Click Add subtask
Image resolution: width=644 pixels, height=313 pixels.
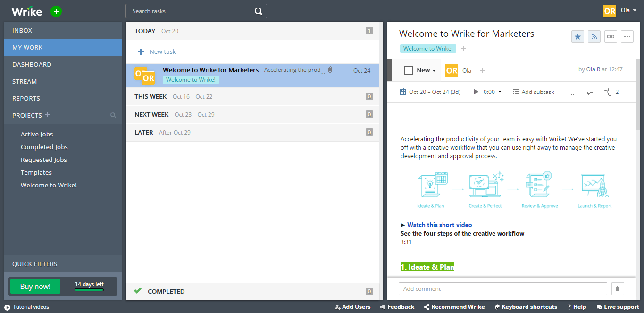pyautogui.click(x=534, y=92)
